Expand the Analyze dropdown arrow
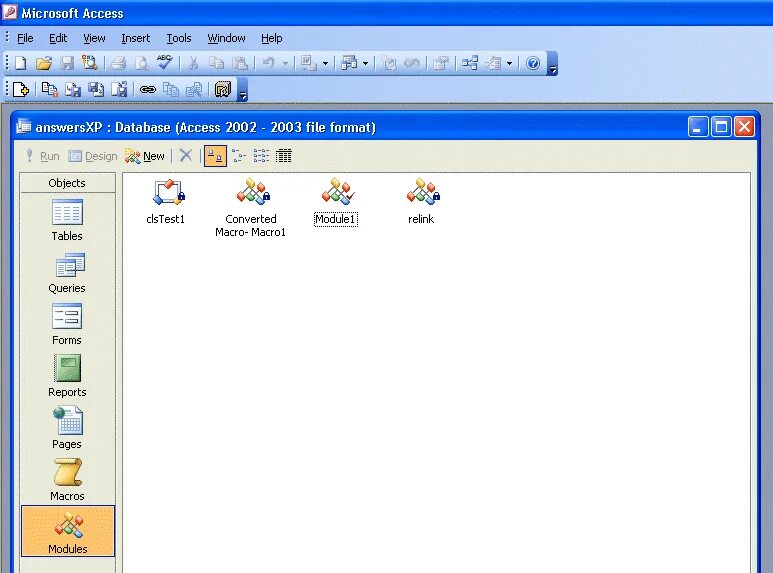 (365, 63)
